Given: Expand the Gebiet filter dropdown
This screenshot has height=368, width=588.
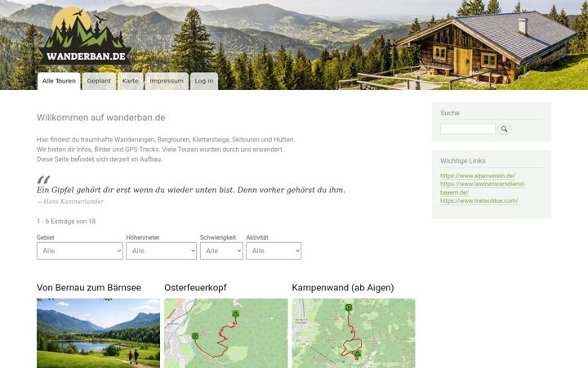Looking at the screenshot, I should [x=80, y=251].
